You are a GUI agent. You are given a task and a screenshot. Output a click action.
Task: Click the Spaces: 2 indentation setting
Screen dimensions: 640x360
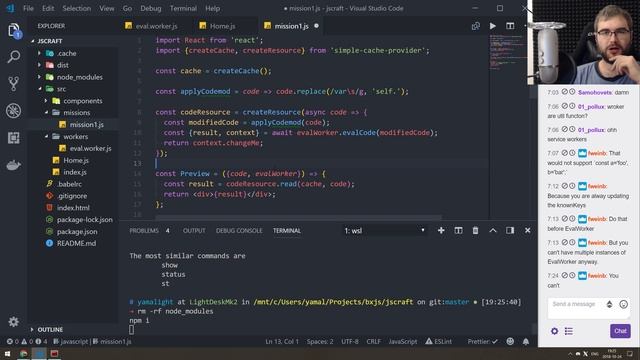click(320, 341)
